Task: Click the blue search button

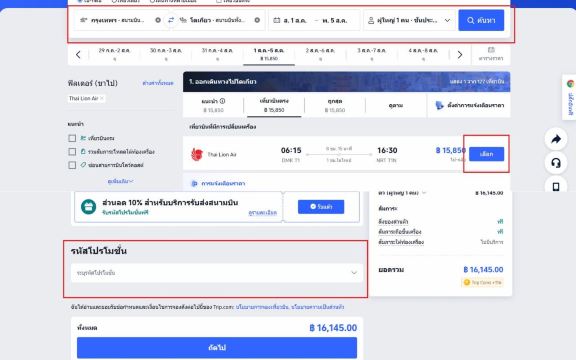Action: [481, 20]
